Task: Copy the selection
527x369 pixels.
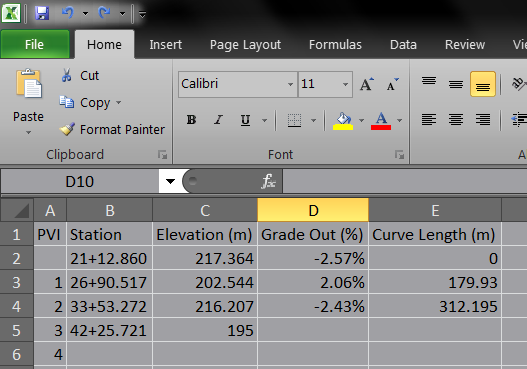Action: point(85,102)
